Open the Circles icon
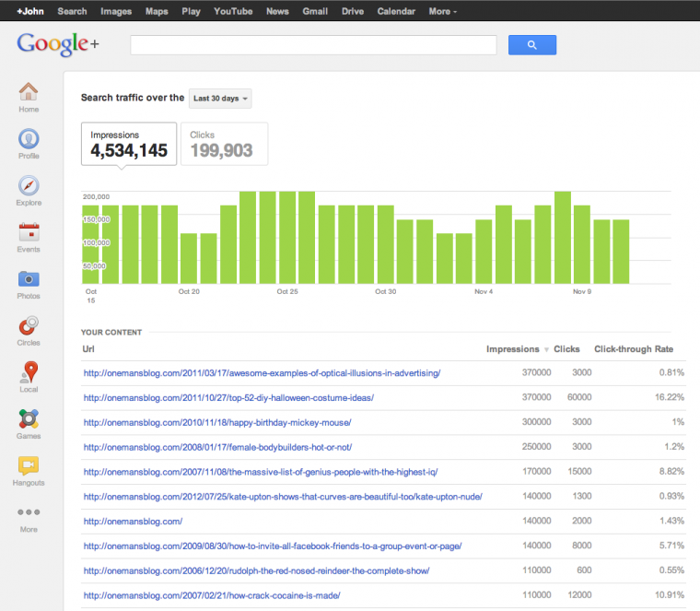Image resolution: width=700 pixels, height=611 pixels. [29, 325]
